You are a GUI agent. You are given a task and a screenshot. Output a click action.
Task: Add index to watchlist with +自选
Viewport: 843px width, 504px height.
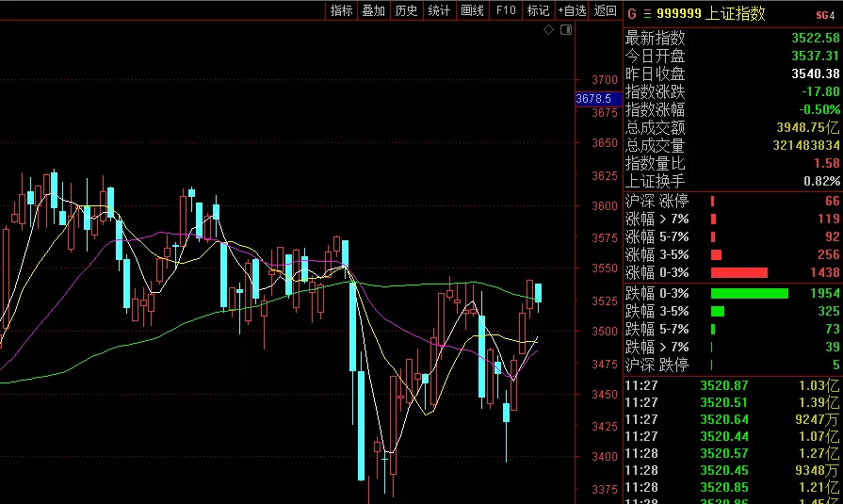pos(572,10)
